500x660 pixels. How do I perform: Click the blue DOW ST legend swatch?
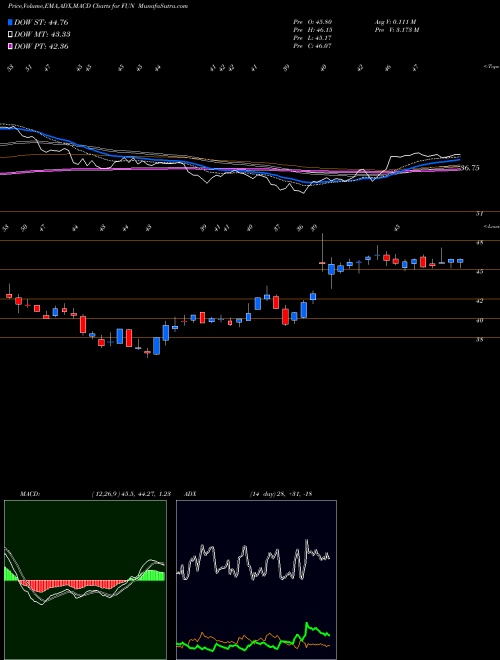[11, 22]
